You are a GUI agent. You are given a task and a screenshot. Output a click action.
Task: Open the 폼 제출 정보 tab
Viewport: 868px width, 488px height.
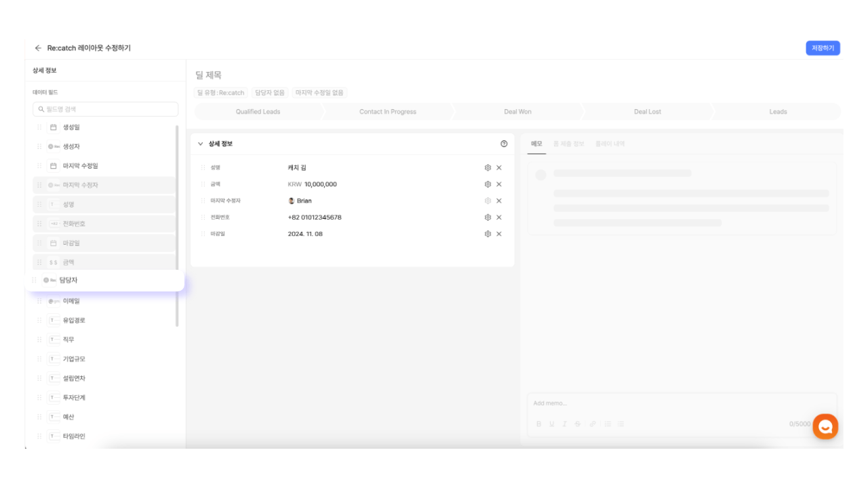pyautogui.click(x=569, y=144)
